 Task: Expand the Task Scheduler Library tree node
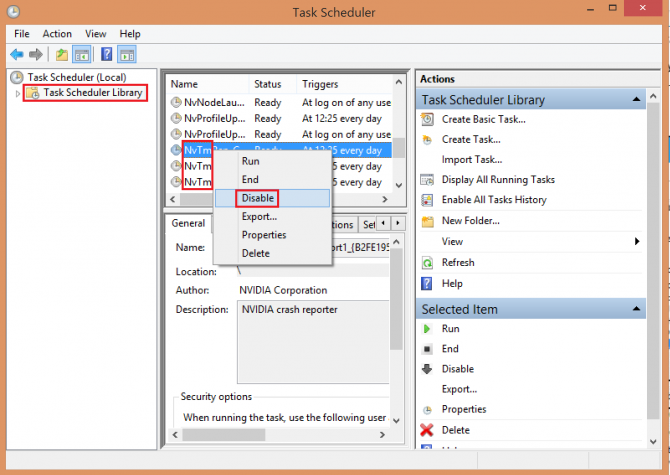click(x=18, y=93)
